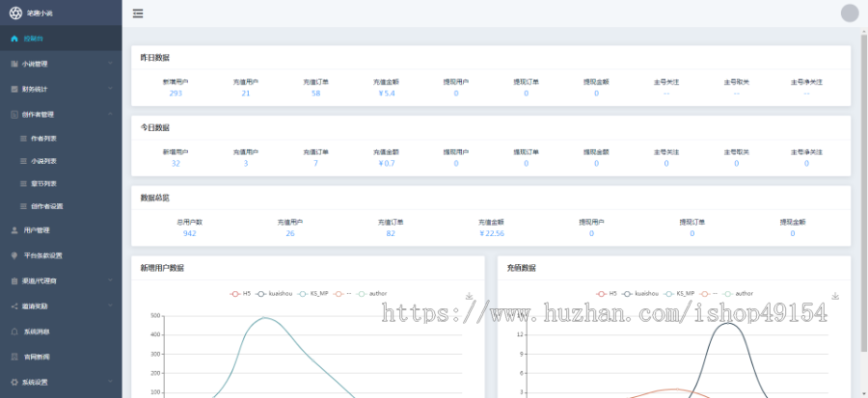The image size is (868, 398).
Task: Click yesterday's 充值用户 value 21
Action: tap(246, 93)
